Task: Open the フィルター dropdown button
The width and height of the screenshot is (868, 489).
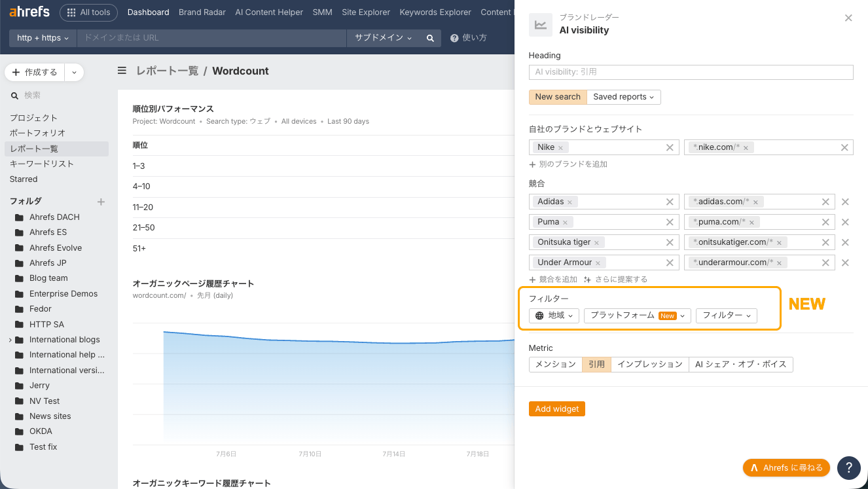Action: (727, 316)
